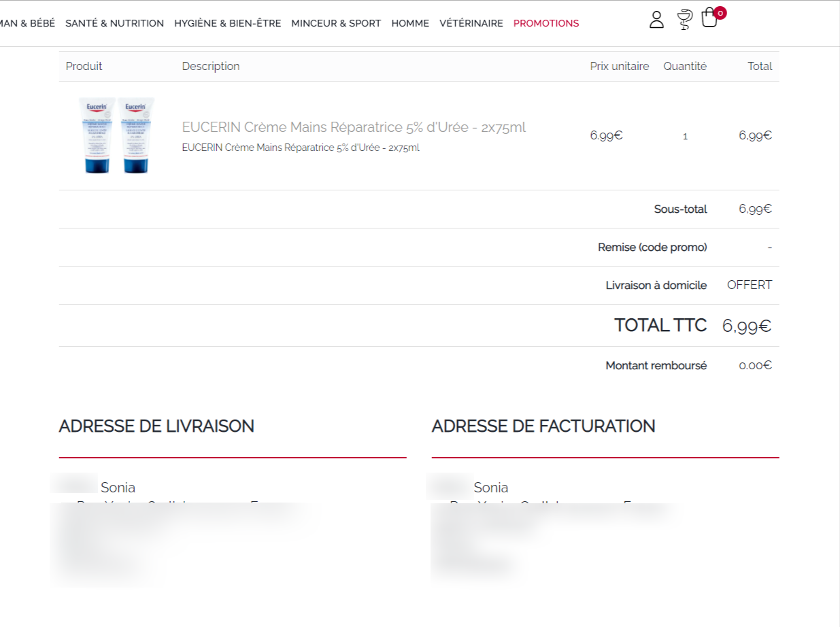Viewport: 840px width, 627px height.
Task: Click the pharmacy bowl-and-snake icon
Action: 684,20
